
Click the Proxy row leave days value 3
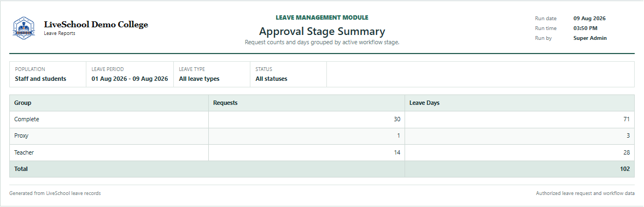point(628,136)
